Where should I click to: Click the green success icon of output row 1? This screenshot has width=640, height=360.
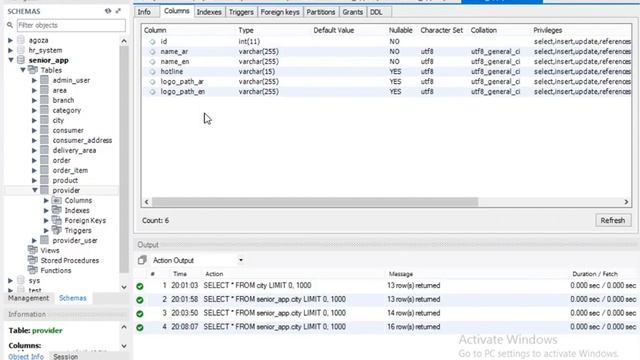point(140,286)
